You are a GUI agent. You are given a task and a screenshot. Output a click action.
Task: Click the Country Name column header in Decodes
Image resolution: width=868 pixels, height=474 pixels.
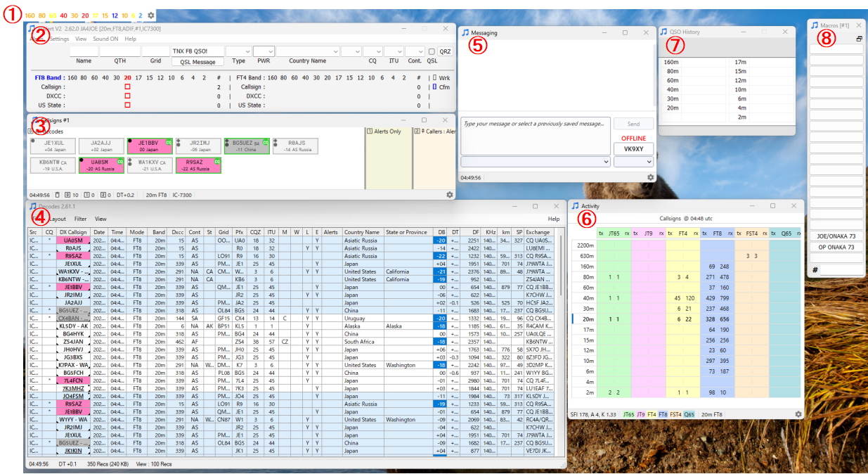point(363,232)
